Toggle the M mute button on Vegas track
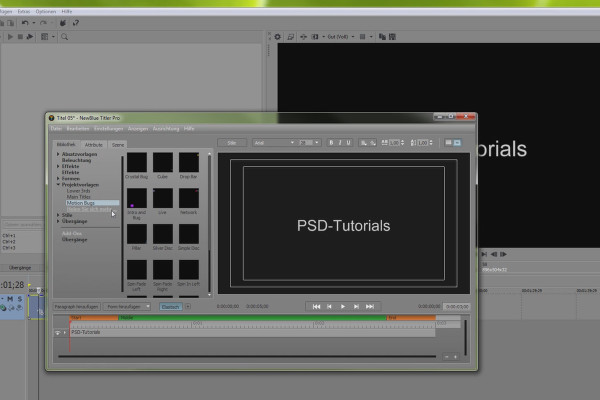The width and height of the screenshot is (600, 400). point(10,299)
